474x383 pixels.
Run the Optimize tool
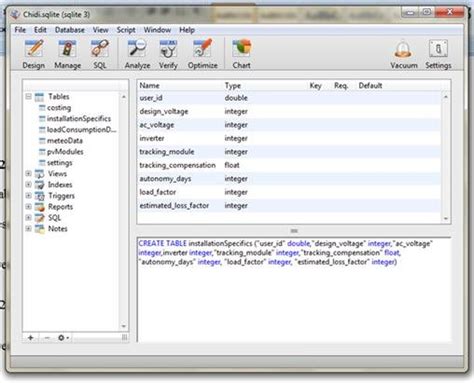pos(203,54)
